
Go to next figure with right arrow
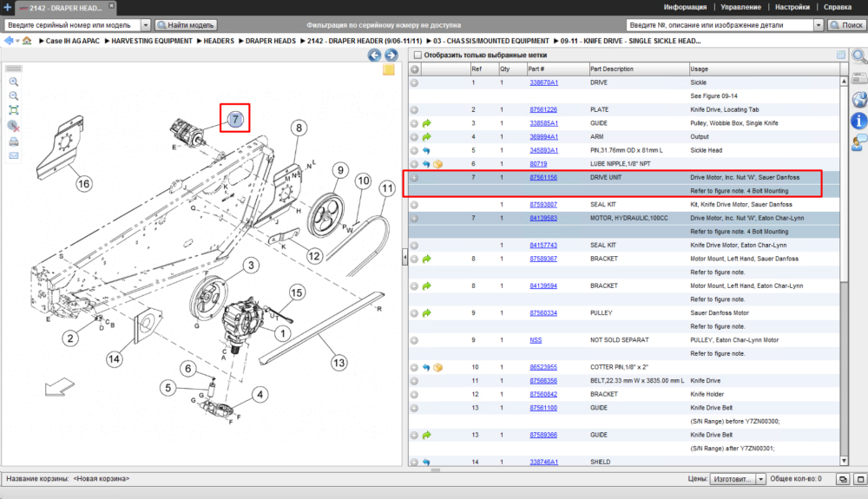pyautogui.click(x=391, y=56)
